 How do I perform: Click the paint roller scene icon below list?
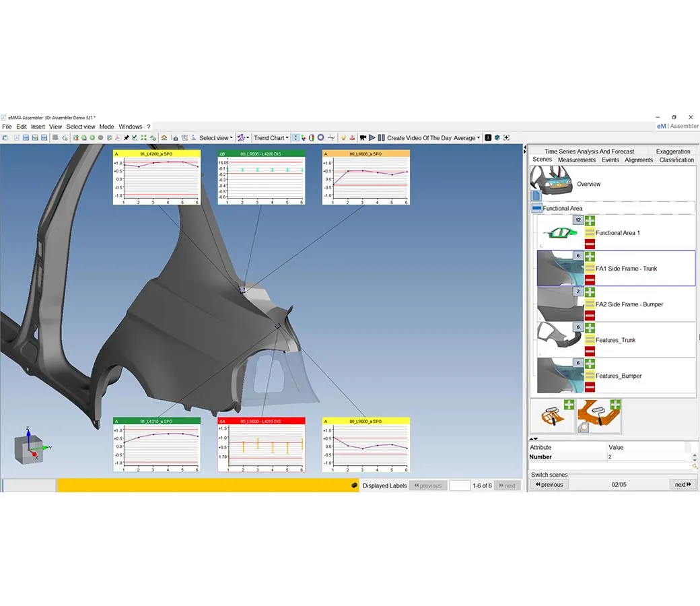[553, 417]
